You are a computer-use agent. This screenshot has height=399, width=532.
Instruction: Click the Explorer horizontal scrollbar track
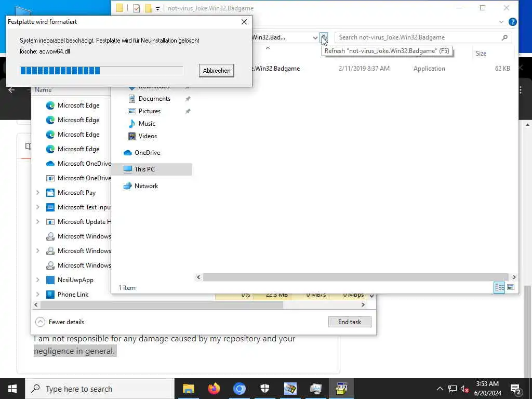355,277
